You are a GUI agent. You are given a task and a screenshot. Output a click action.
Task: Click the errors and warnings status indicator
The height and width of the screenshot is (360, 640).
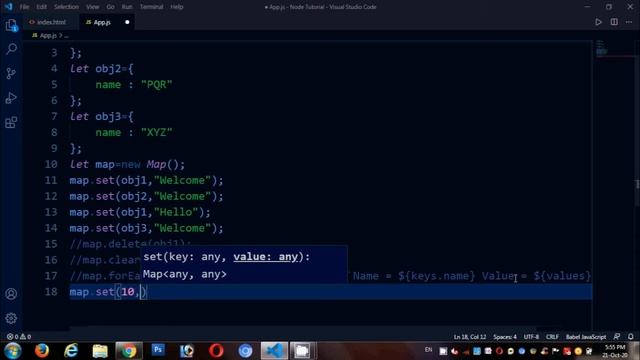[19, 337]
